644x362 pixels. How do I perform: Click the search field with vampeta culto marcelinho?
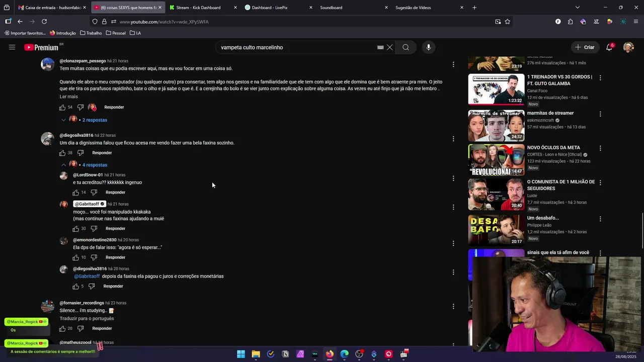tap(297, 47)
